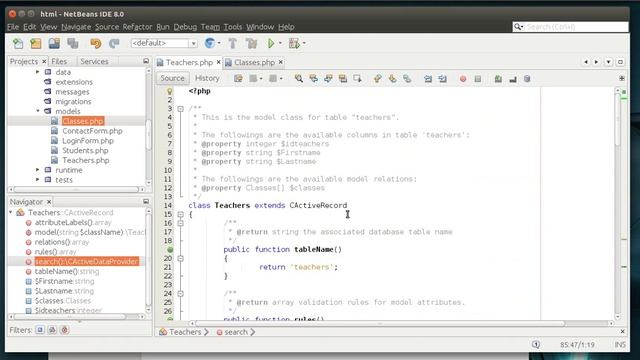Viewport: 640px width, 360px height.
Task: Collapse the class body fold at line 15
Action: [x=180, y=214]
